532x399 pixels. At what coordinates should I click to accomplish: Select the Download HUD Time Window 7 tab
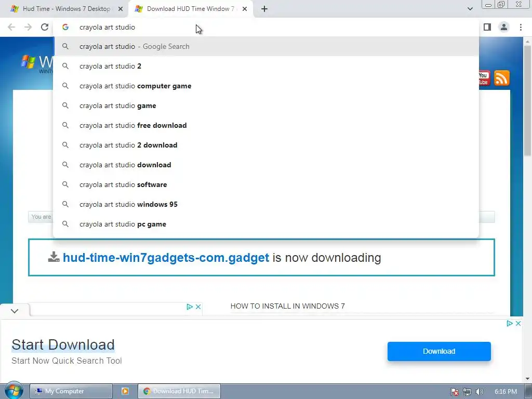pos(190,9)
